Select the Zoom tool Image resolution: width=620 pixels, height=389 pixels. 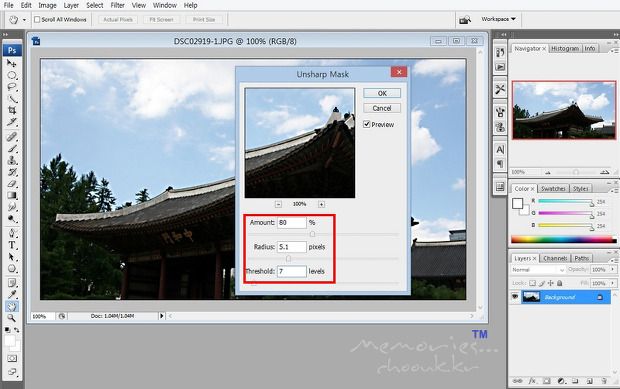[12, 318]
